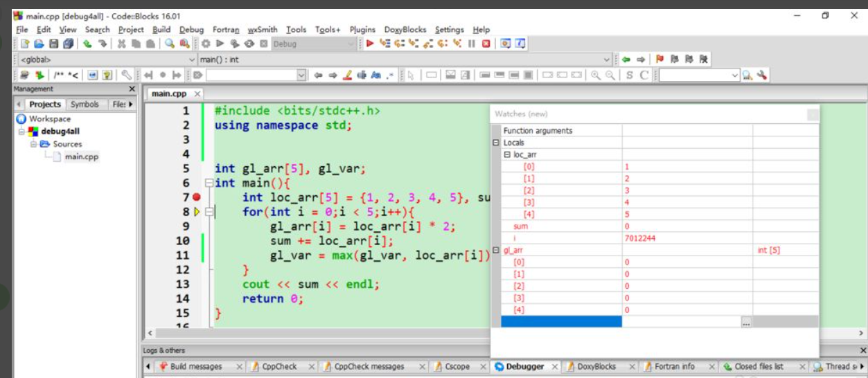Switch to the Build messages tab
This screenshot has width=868, height=378.
[x=196, y=366]
